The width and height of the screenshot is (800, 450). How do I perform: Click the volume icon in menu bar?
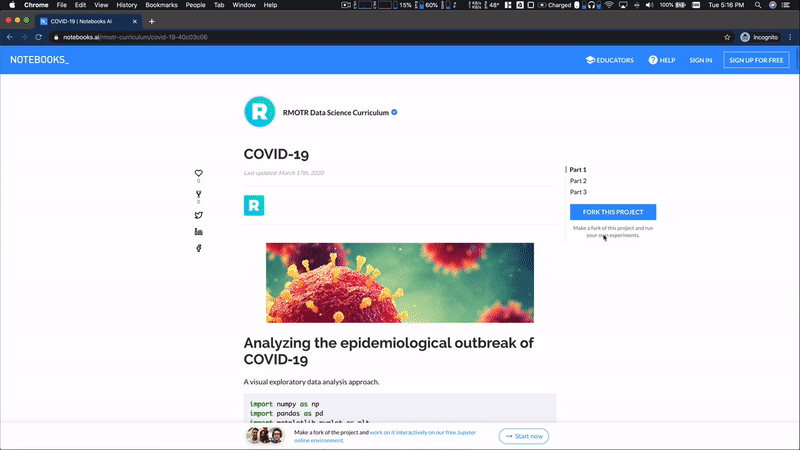pyautogui.click(x=649, y=5)
